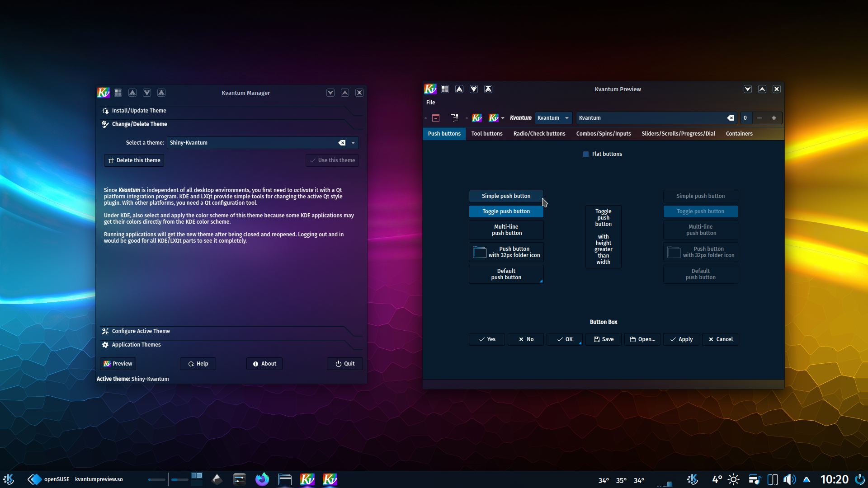Toggle the enabled Toggle push button
Image resolution: width=868 pixels, height=488 pixels.
click(x=506, y=211)
